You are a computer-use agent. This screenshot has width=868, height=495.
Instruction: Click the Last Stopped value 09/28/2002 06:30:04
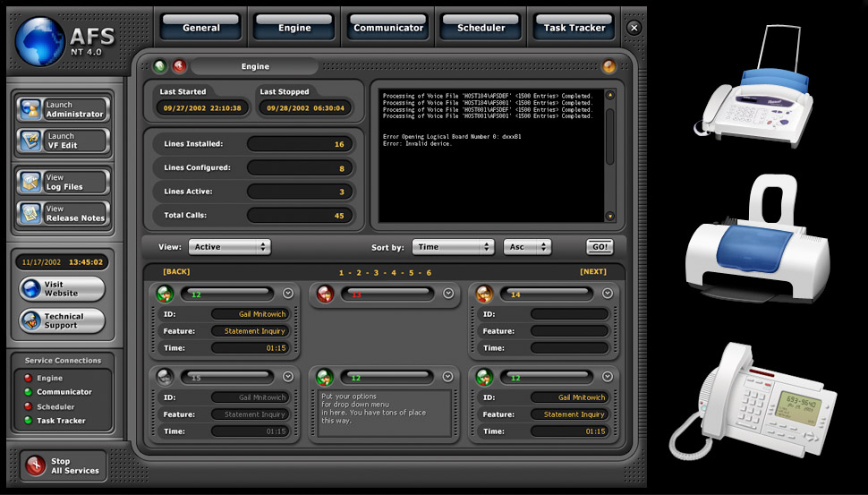(305, 108)
